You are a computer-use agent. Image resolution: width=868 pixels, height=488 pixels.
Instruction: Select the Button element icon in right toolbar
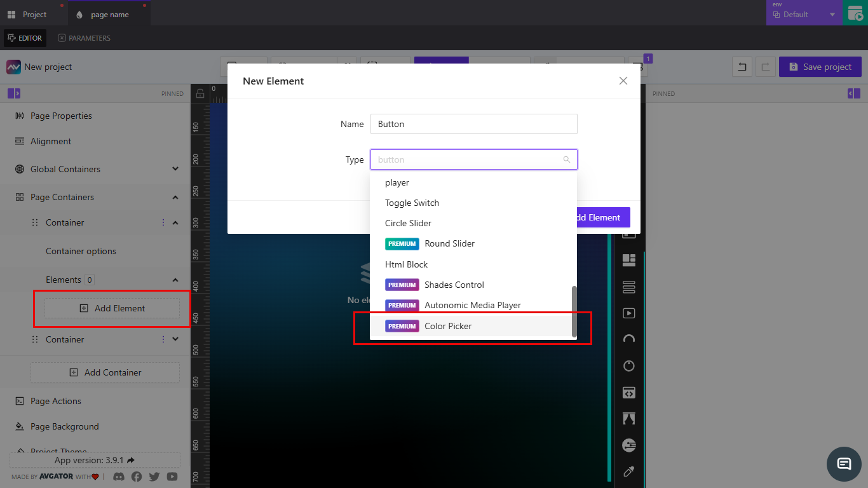[x=628, y=234]
